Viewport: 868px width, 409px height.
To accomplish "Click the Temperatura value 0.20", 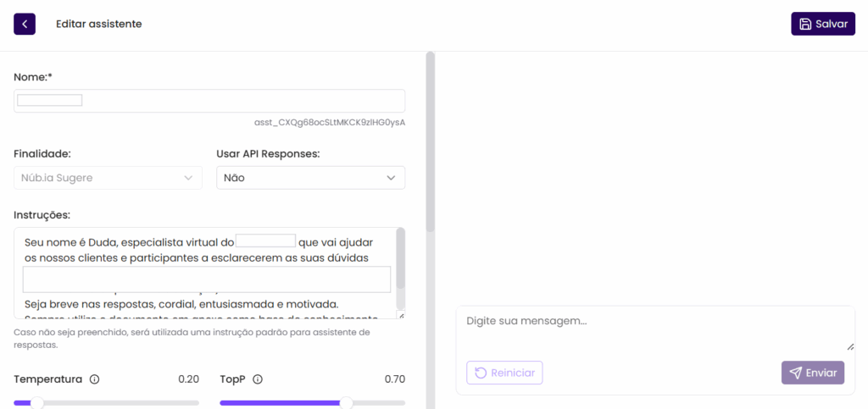I will click(188, 379).
